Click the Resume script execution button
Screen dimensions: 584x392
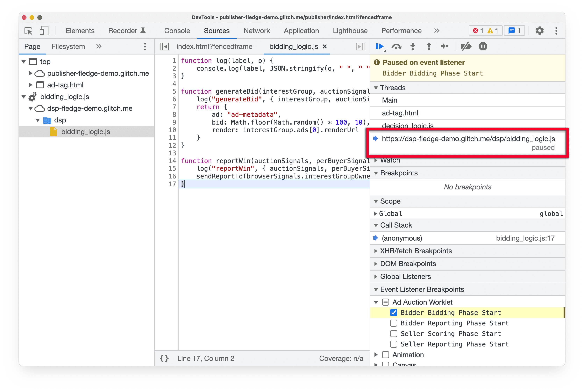380,46
